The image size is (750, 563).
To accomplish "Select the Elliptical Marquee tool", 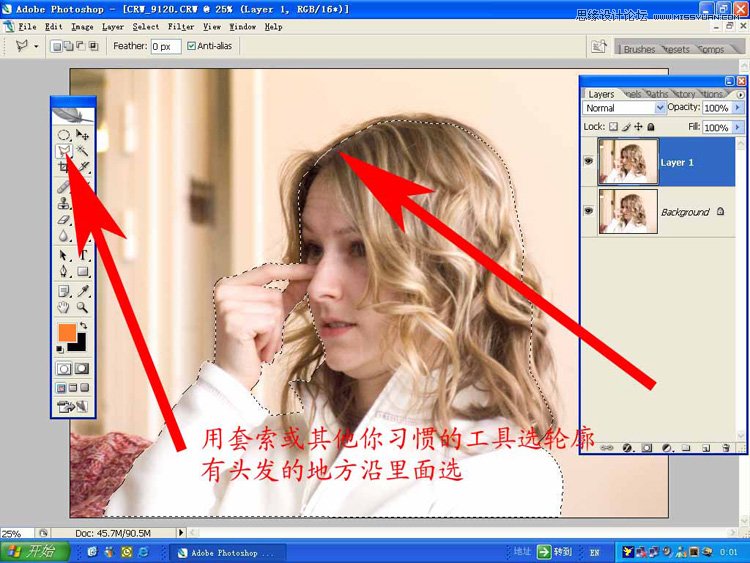I will tap(64, 135).
